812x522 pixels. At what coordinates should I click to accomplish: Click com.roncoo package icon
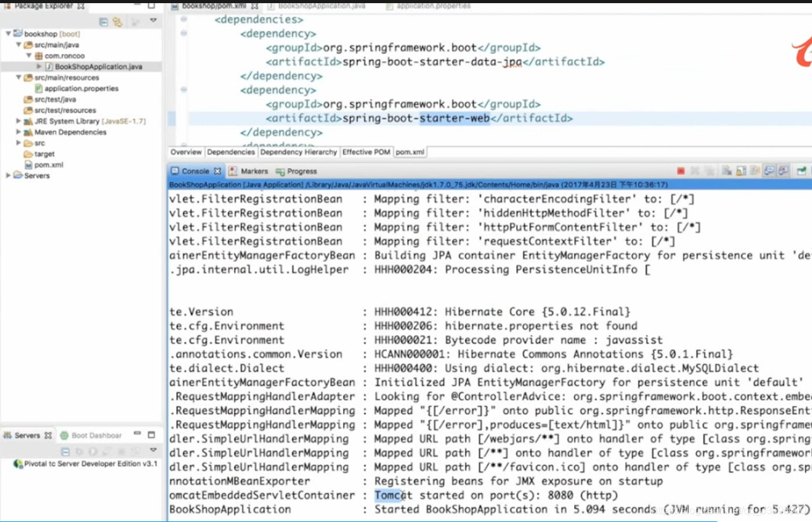[38, 56]
